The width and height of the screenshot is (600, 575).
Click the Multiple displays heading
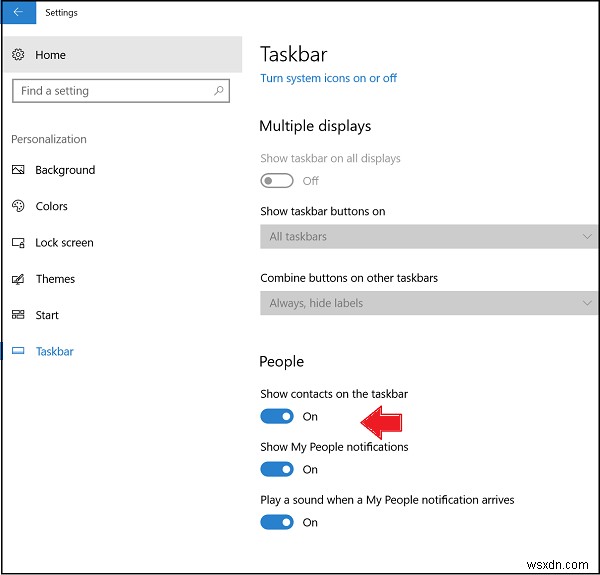pyautogui.click(x=315, y=126)
